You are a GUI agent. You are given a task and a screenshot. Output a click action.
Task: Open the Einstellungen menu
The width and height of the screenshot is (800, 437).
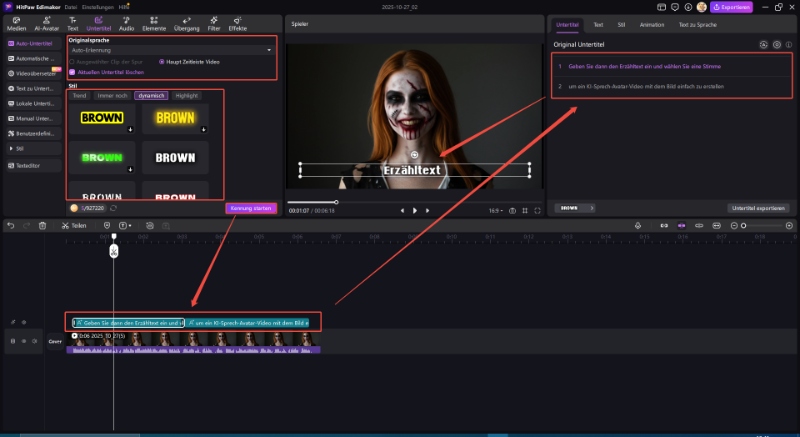tap(97, 7)
